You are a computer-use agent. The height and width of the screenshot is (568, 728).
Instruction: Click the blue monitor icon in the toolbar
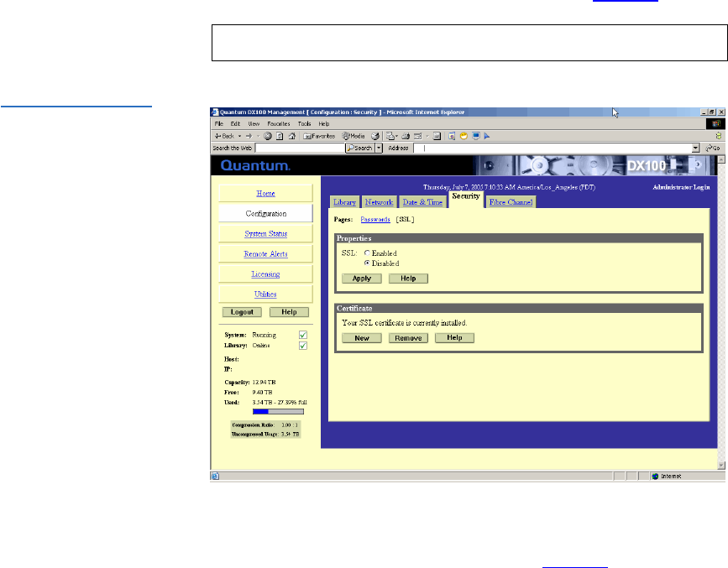pos(475,136)
